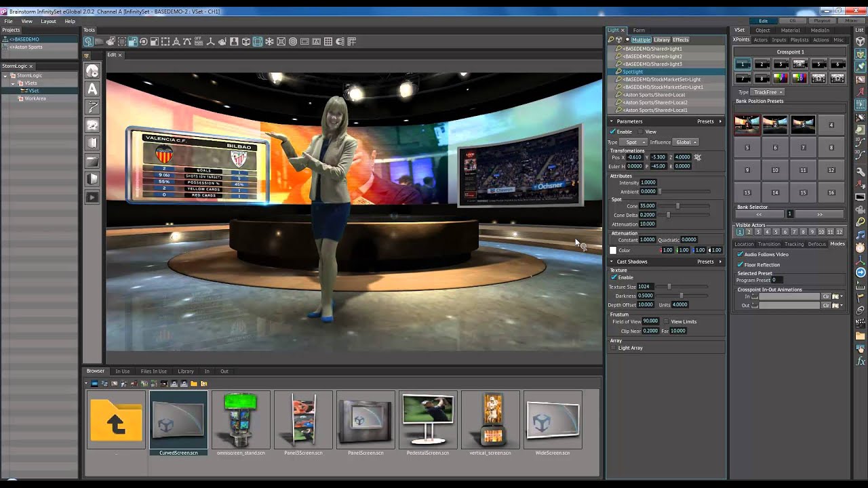The height and width of the screenshot is (488, 868).
Task: Click the Library button in Light panel
Action: (662, 40)
